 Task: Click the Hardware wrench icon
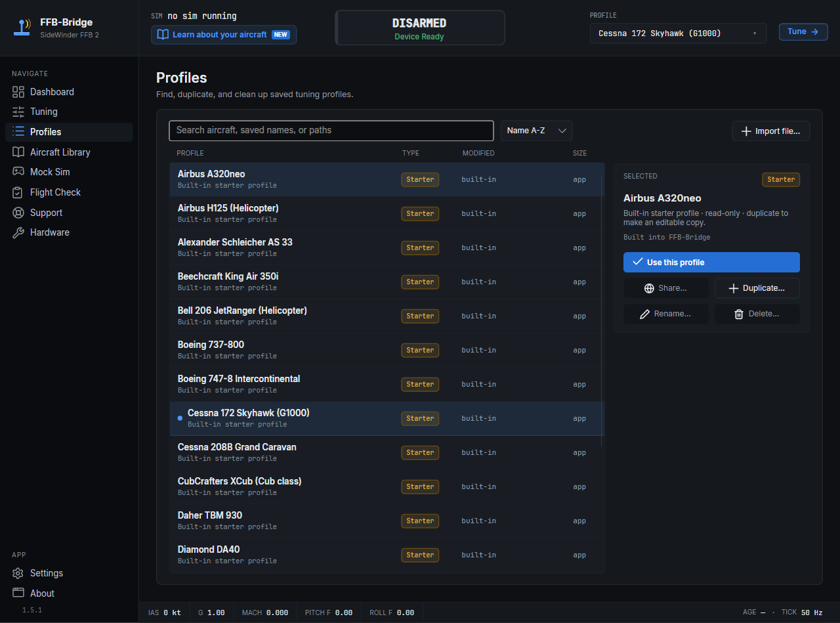click(18, 232)
